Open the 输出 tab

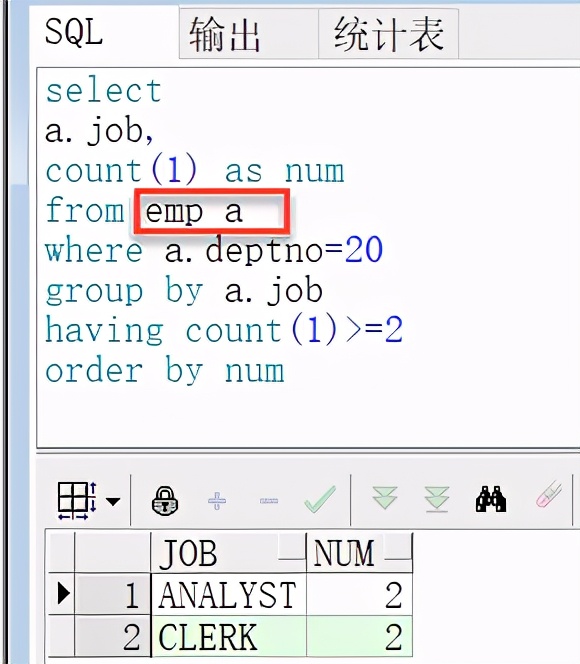click(x=249, y=35)
